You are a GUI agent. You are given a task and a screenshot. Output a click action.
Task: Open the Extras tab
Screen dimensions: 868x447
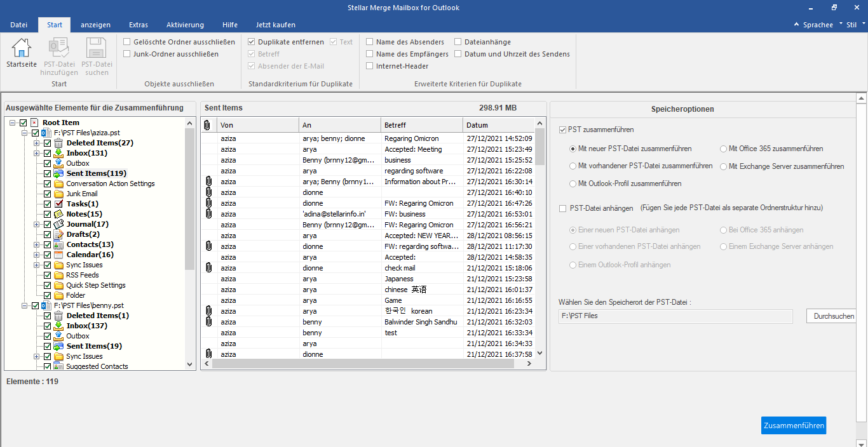tap(139, 25)
